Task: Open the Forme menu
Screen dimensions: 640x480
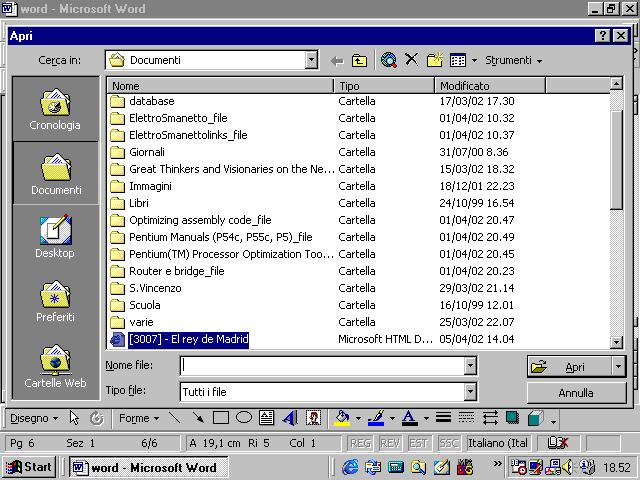Action: click(x=139, y=418)
